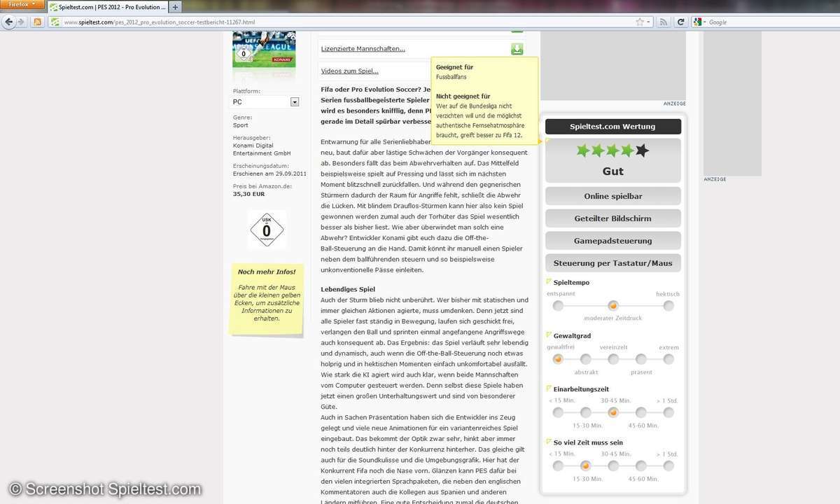Set Gewaltgrad to gewaltfrei

558,359
